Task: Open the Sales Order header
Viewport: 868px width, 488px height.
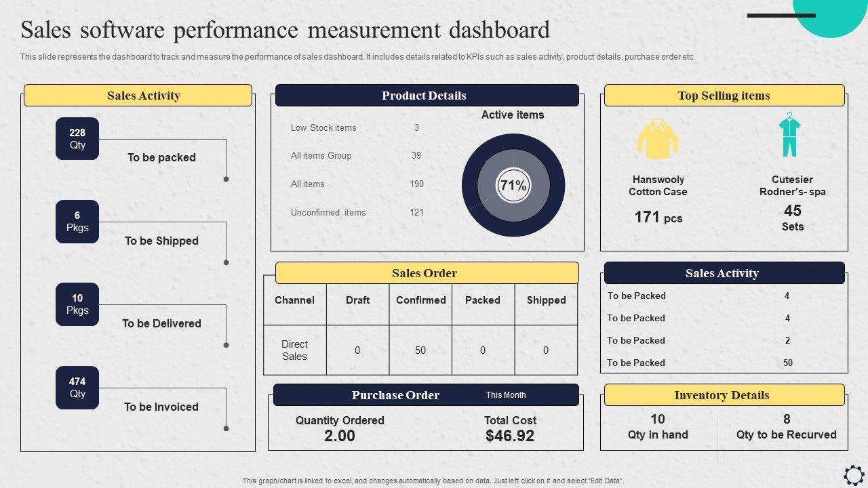Action: coord(427,272)
